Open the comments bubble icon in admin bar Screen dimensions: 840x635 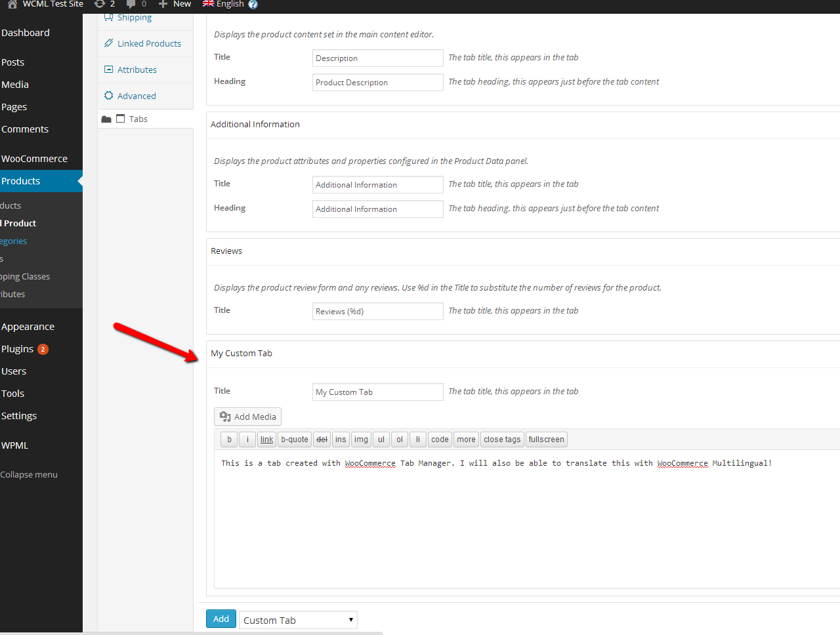coord(131,4)
